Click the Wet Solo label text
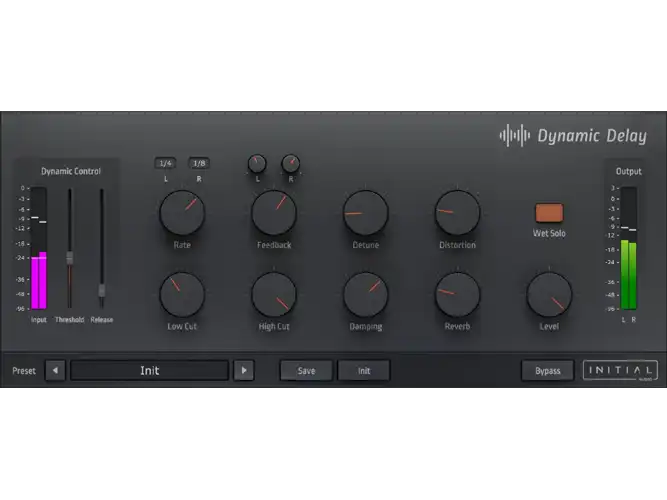This screenshot has width=667, height=500. [x=549, y=233]
